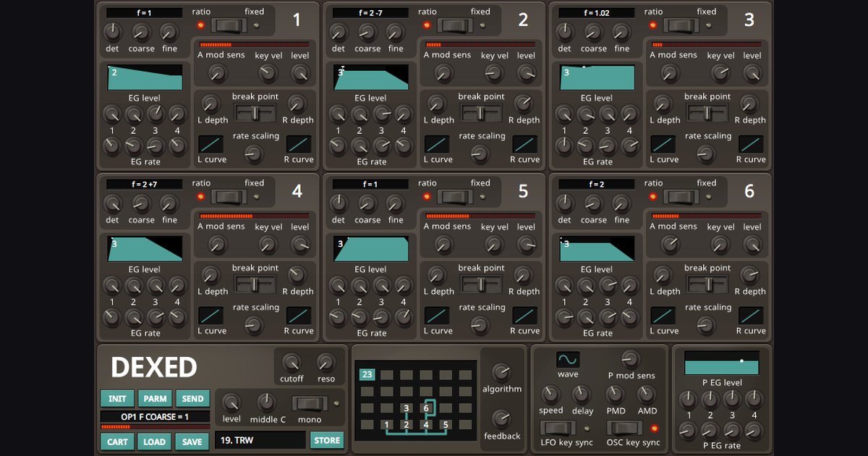
Task: Open the 19. TRW program selector
Action: click(x=260, y=439)
